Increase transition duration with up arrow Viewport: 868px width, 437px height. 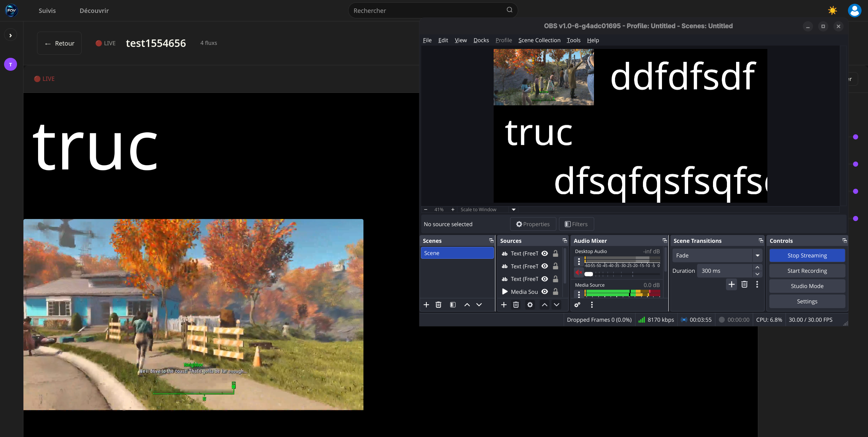click(758, 267)
